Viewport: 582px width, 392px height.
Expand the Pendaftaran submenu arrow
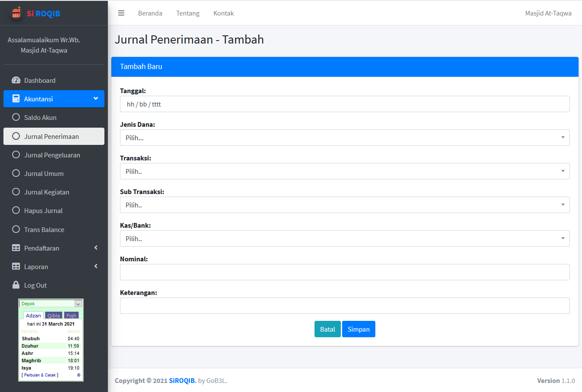tap(96, 248)
